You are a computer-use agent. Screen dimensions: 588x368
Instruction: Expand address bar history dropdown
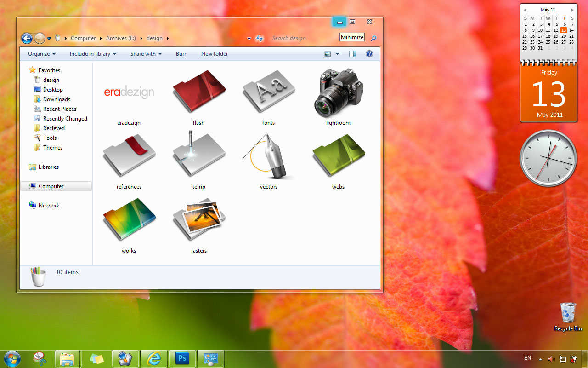click(x=249, y=39)
